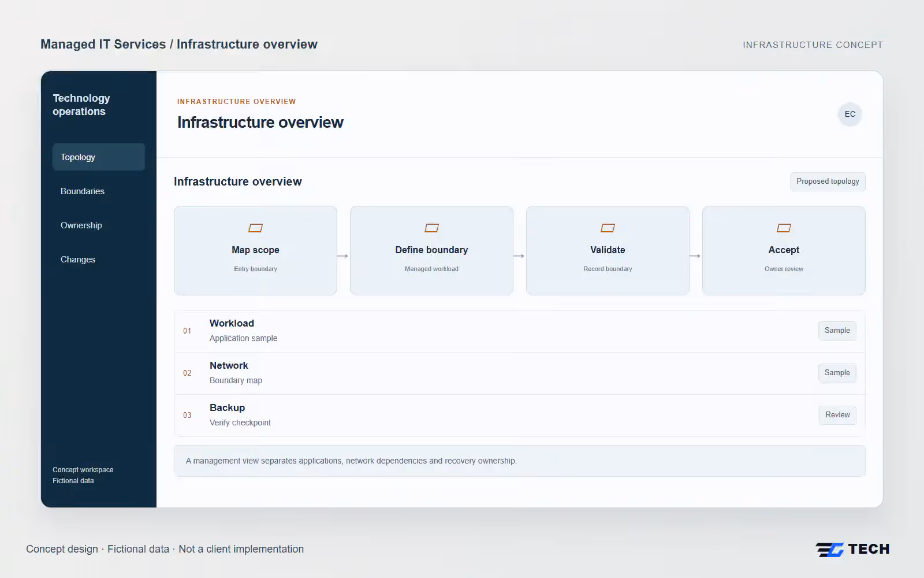The image size is (924, 578).
Task: Click the 'Boundary map' subtitle
Action: (236, 380)
